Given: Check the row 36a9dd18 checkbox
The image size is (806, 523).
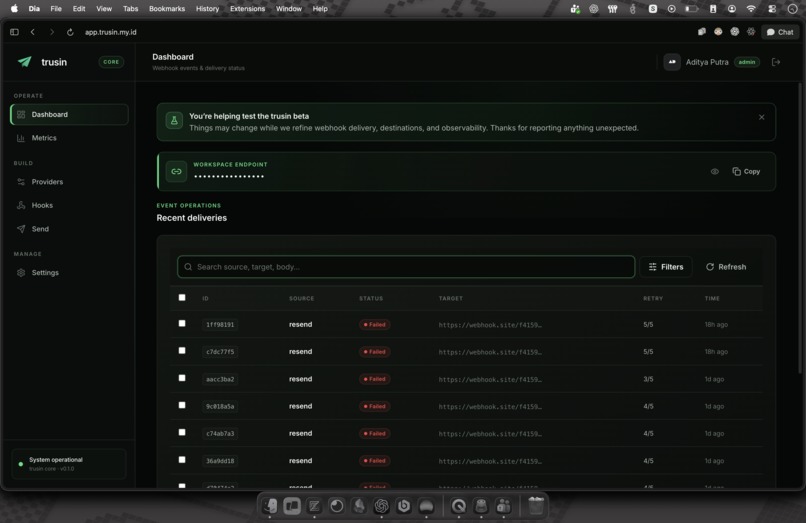Looking at the screenshot, I should [x=182, y=460].
